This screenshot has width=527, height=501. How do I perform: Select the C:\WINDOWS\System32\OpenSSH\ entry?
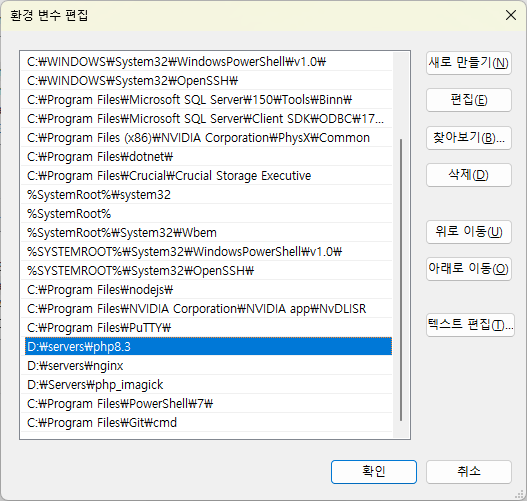(208, 81)
